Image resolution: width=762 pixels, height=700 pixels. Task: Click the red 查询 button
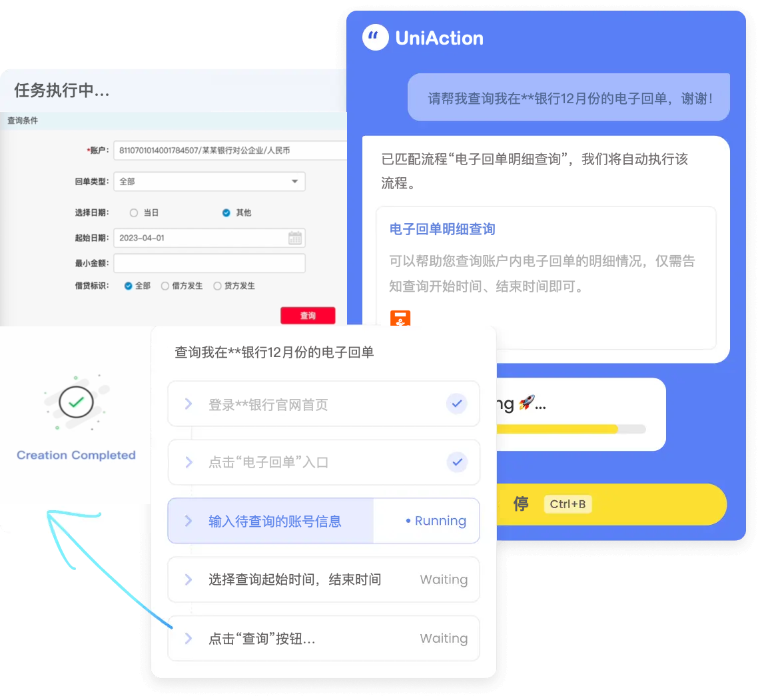tap(308, 316)
